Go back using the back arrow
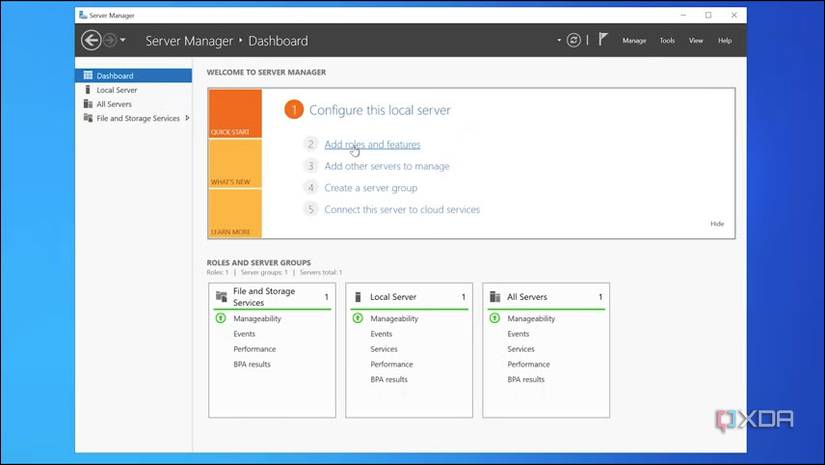825x465 pixels. pyautogui.click(x=91, y=40)
